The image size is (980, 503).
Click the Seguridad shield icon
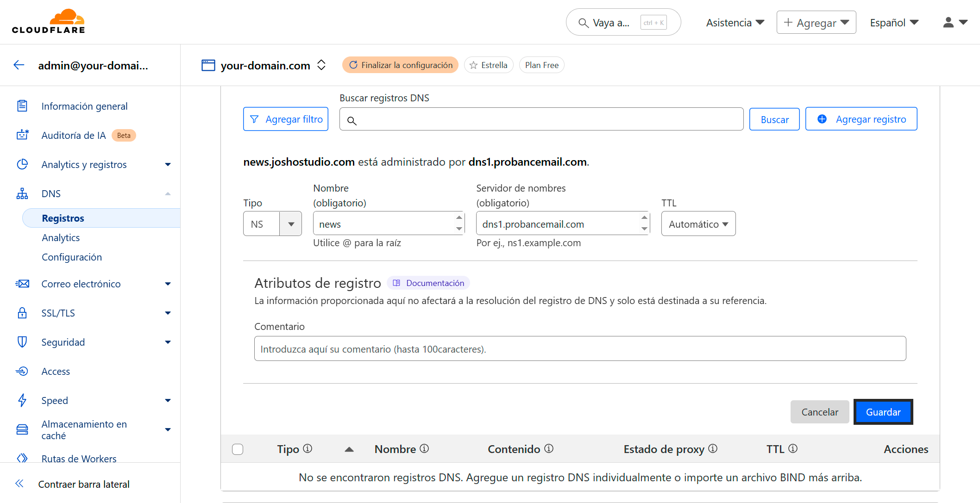click(22, 342)
